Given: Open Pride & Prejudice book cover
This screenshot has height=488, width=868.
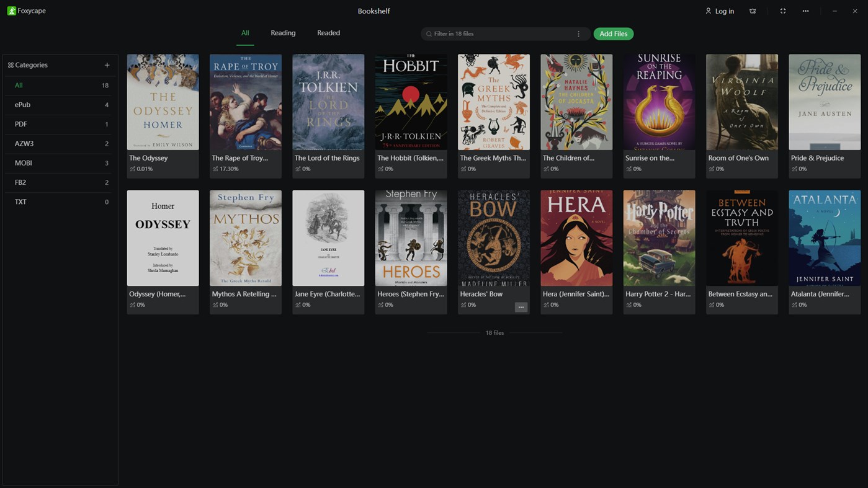Looking at the screenshot, I should pos(825,102).
